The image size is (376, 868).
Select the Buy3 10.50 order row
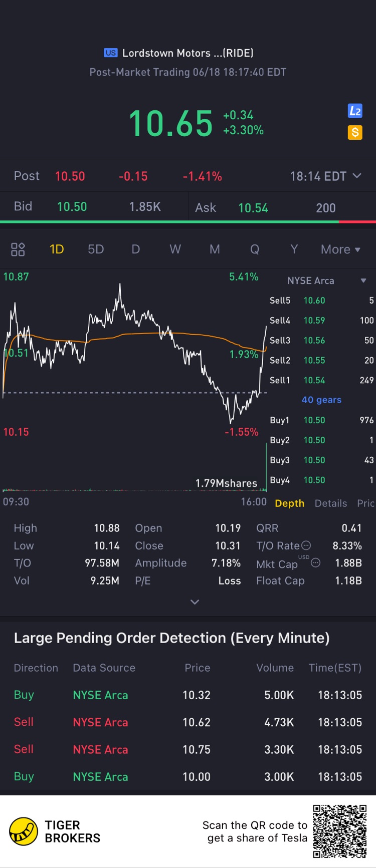(321, 460)
